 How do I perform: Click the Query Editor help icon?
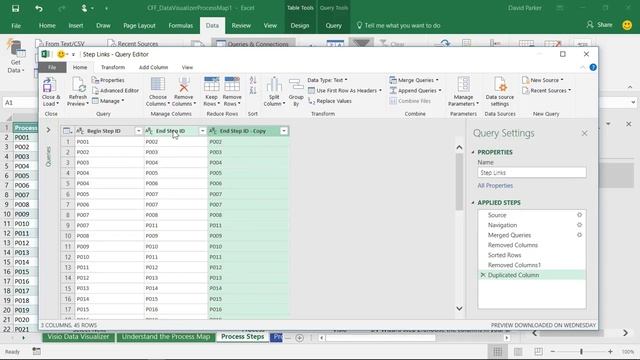point(593,67)
